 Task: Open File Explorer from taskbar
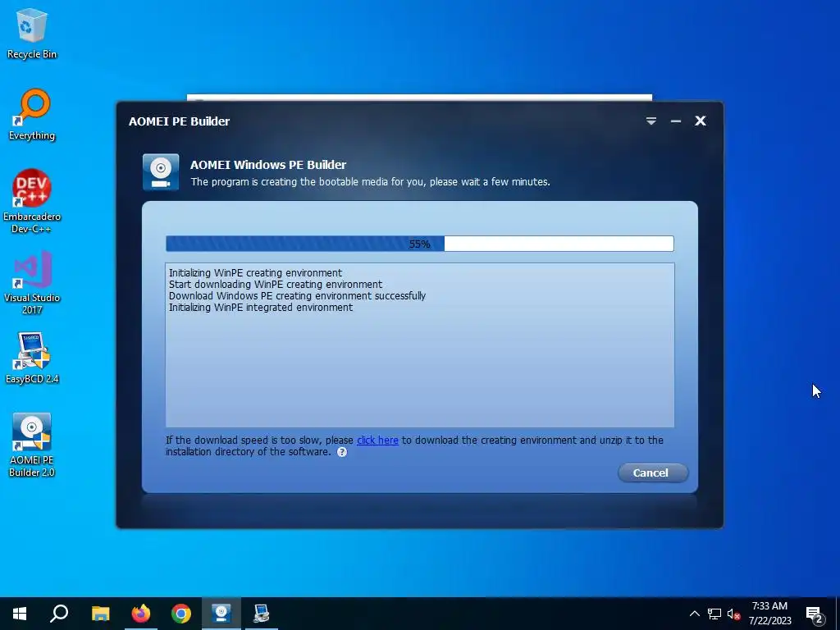point(100,614)
